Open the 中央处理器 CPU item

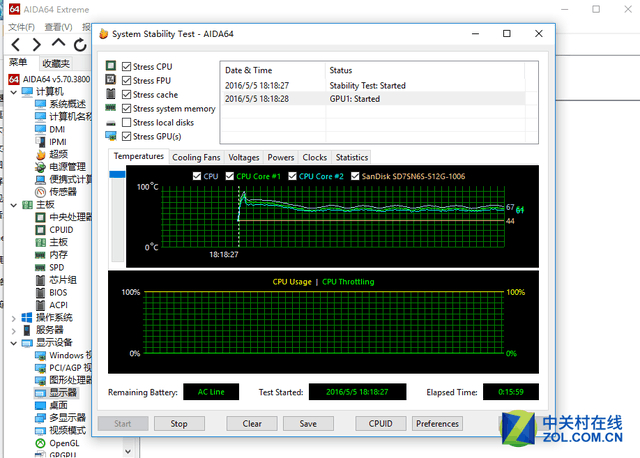tap(63, 217)
